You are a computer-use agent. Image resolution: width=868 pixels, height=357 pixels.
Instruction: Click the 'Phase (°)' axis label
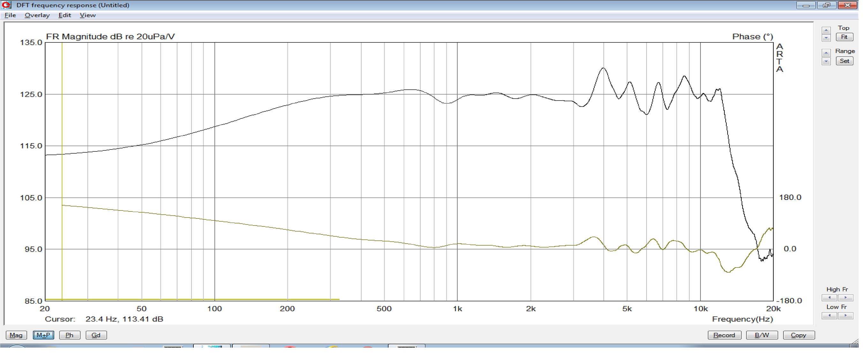[752, 36]
